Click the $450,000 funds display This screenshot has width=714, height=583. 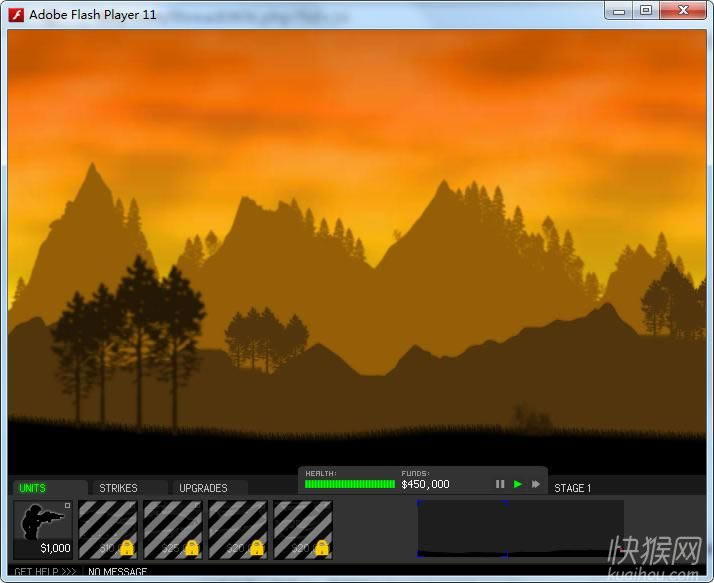[426, 485]
